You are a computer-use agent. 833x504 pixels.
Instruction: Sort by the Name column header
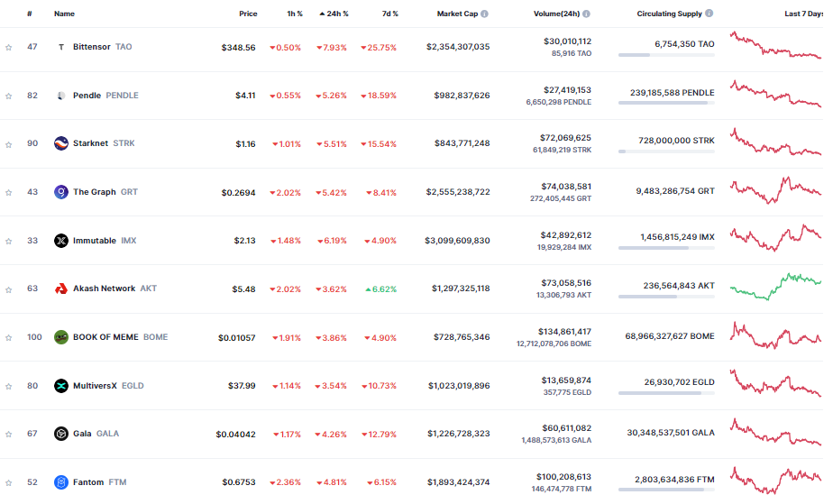coord(64,14)
